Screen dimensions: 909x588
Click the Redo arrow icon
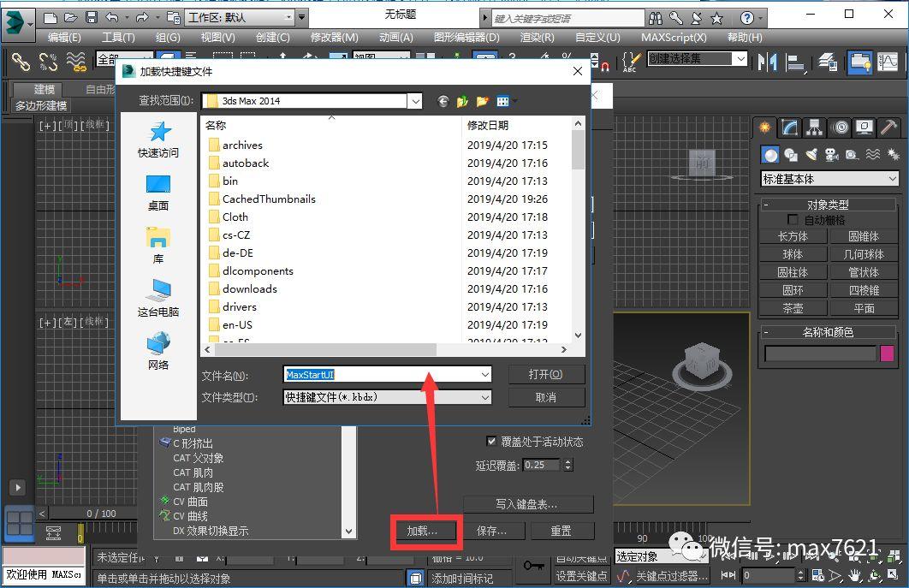[142, 18]
